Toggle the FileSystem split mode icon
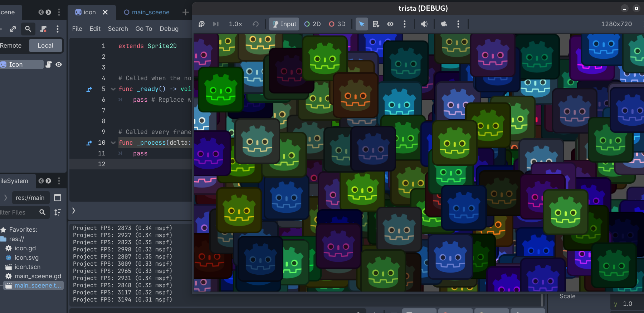 coord(58,198)
